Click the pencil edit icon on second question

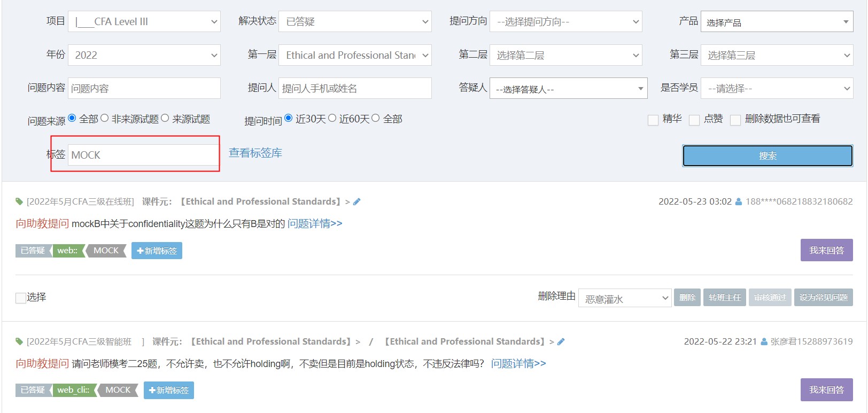561,342
